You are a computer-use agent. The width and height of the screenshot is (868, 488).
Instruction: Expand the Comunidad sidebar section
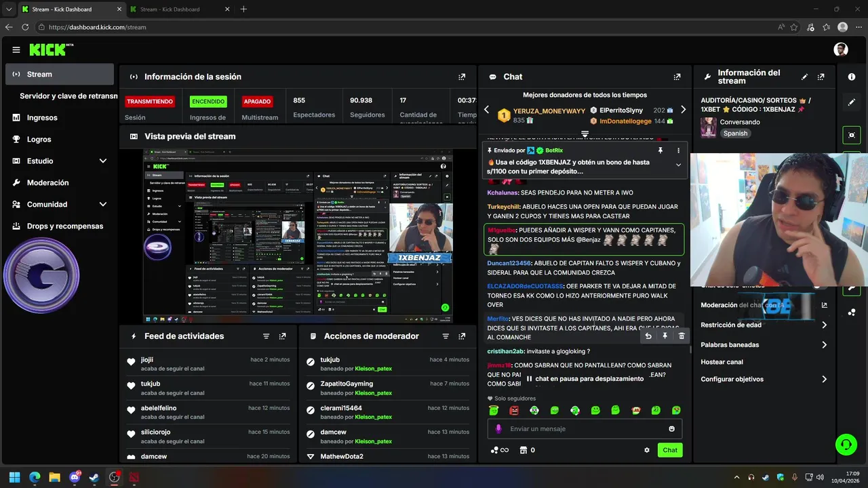coord(103,204)
